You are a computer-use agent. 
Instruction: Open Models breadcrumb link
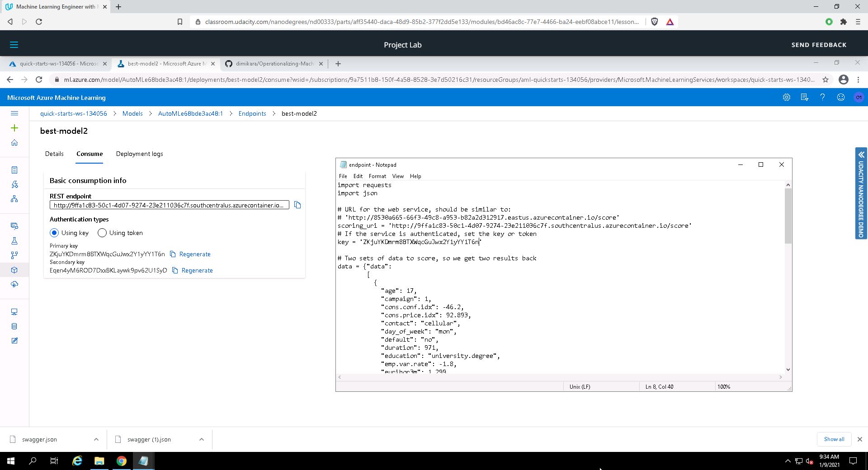click(x=132, y=113)
